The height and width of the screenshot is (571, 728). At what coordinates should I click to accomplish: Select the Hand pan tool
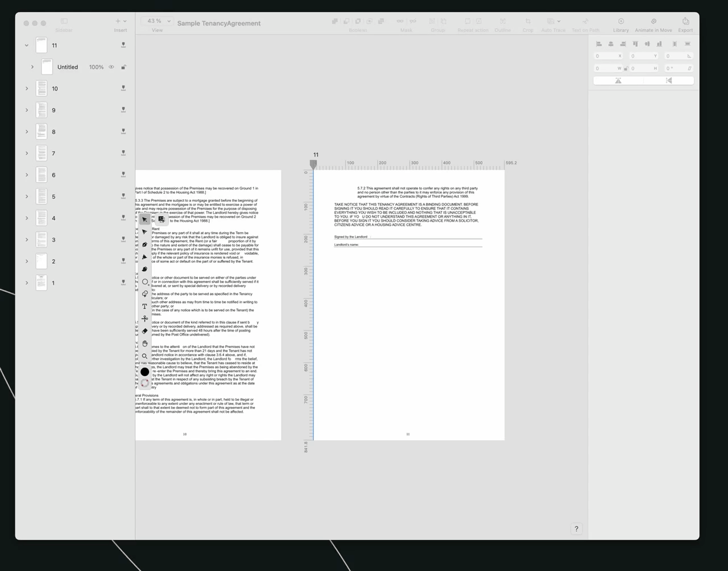pyautogui.click(x=144, y=344)
